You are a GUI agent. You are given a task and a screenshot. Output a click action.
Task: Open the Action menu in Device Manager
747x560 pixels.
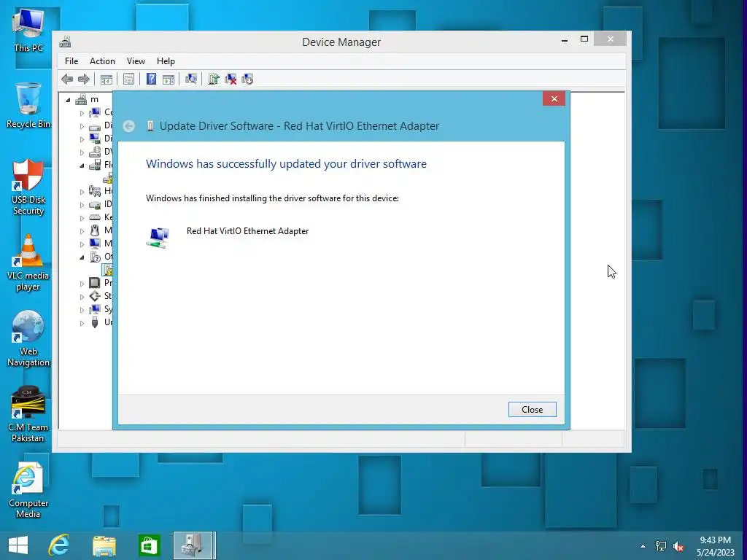tap(102, 61)
